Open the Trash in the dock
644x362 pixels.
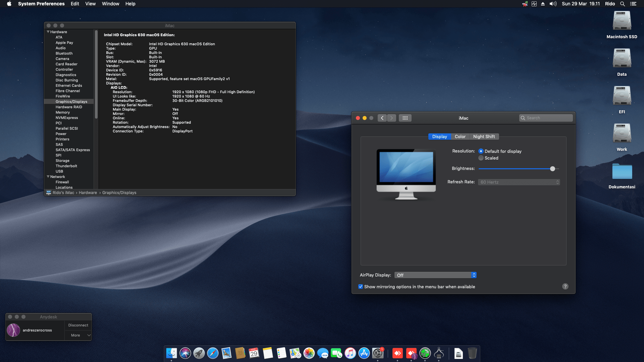pos(472,353)
